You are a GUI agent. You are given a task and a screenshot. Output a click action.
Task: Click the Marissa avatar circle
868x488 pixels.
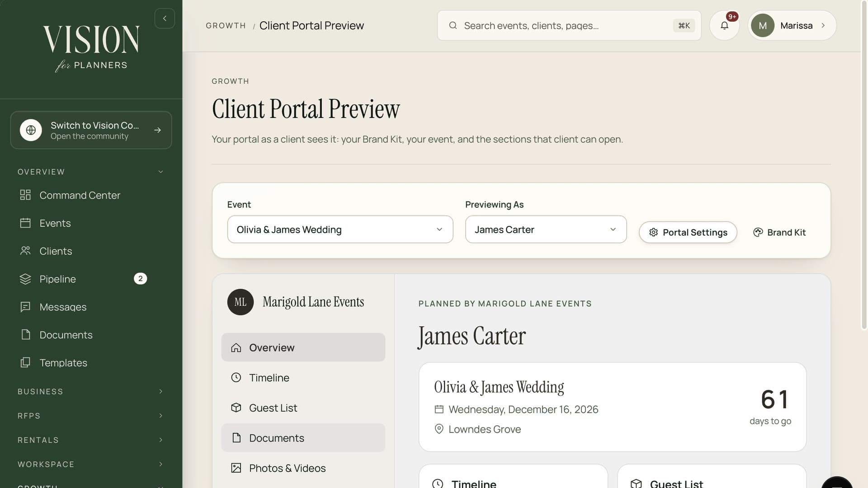click(763, 26)
